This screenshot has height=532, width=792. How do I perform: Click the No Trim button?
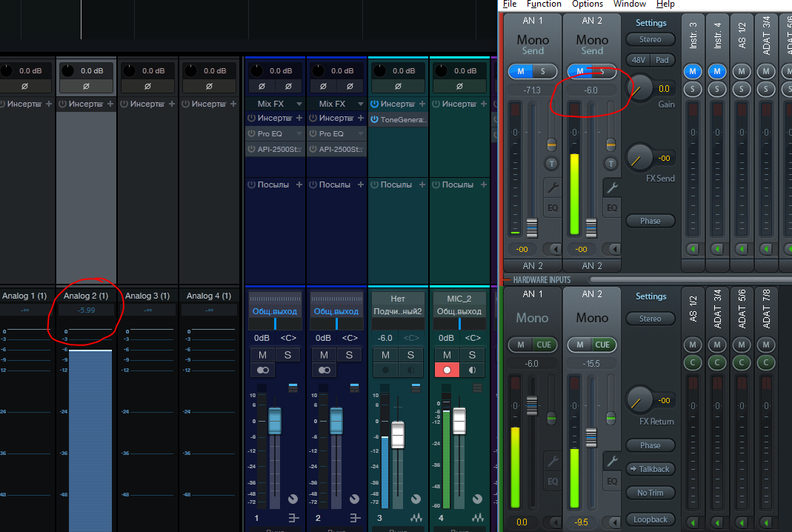click(x=650, y=493)
